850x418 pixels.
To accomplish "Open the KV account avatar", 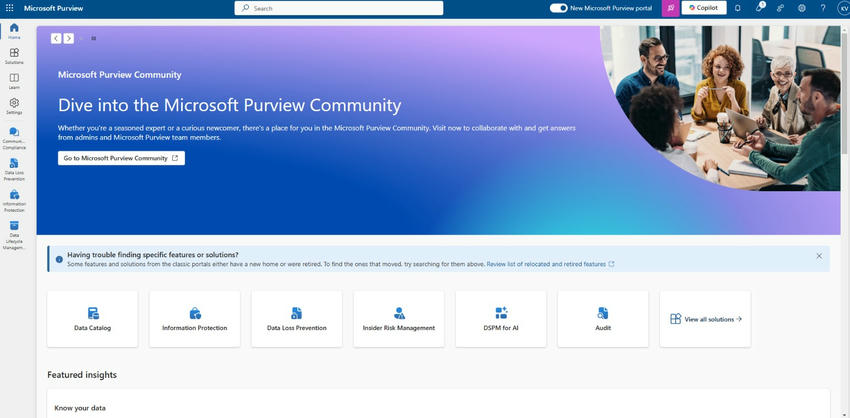I will [x=843, y=8].
